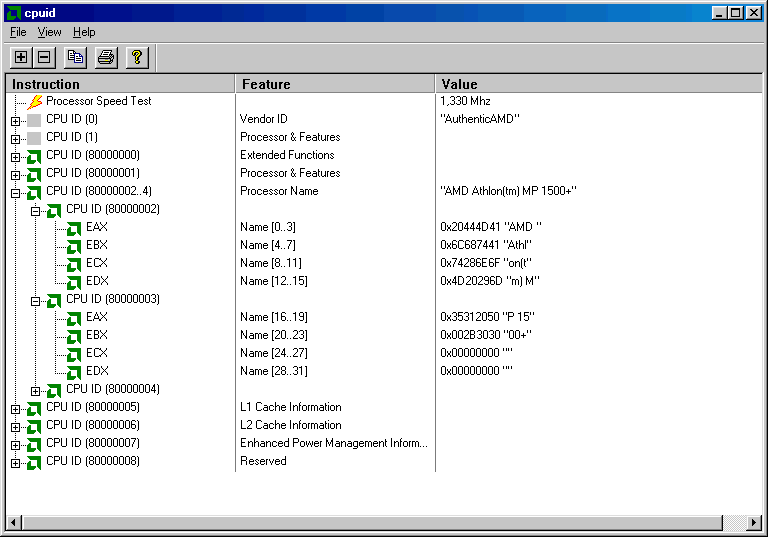Click the lightning icon for Processor Speed Test
768x537 pixels.
point(34,101)
